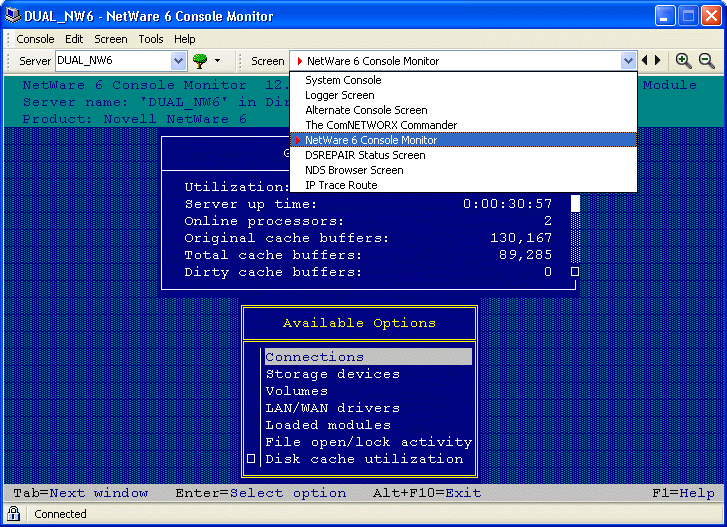Select Loaded modules option

(x=368, y=425)
